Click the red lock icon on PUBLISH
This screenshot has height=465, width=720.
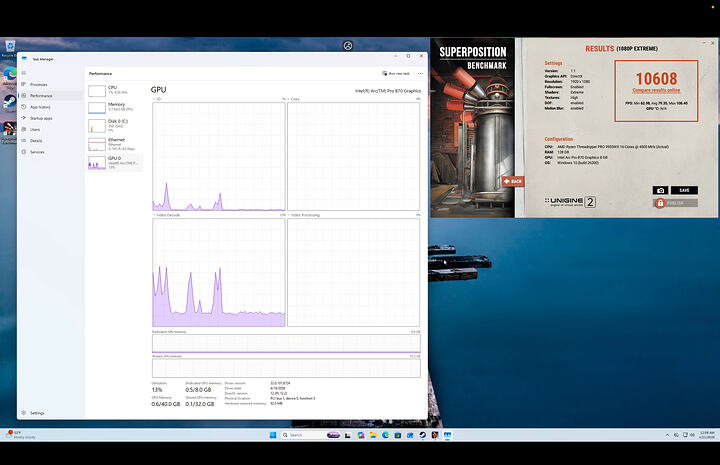pos(660,203)
